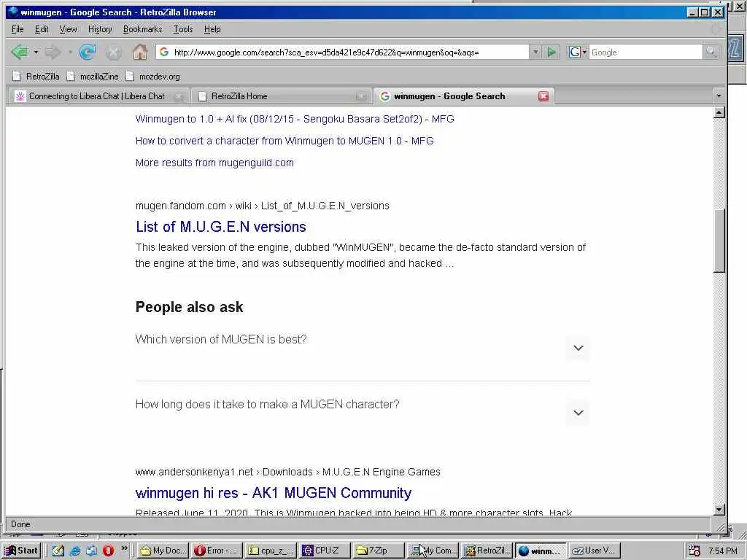Click the Google search box in toolbar
This screenshot has height=560, width=747.
click(x=646, y=52)
